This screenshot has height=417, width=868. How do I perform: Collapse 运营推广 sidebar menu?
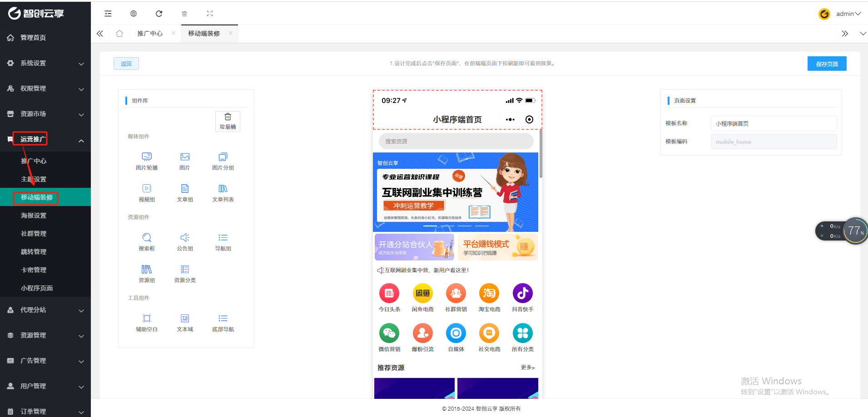(x=45, y=139)
